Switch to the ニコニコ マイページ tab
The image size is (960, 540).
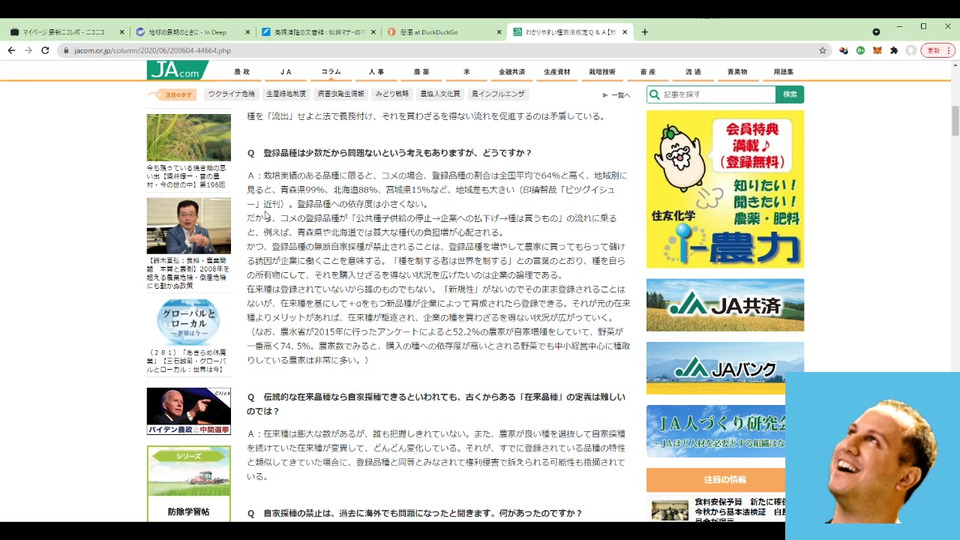click(64, 32)
